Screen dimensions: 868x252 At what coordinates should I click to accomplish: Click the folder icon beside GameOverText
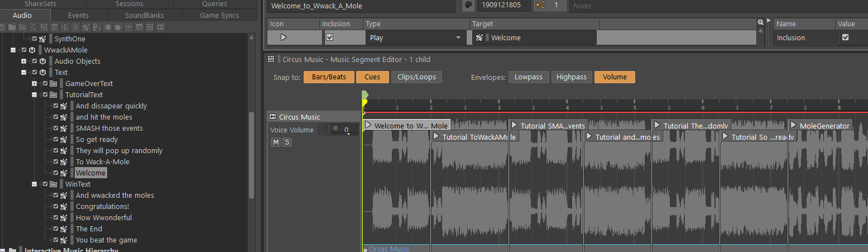click(x=53, y=84)
